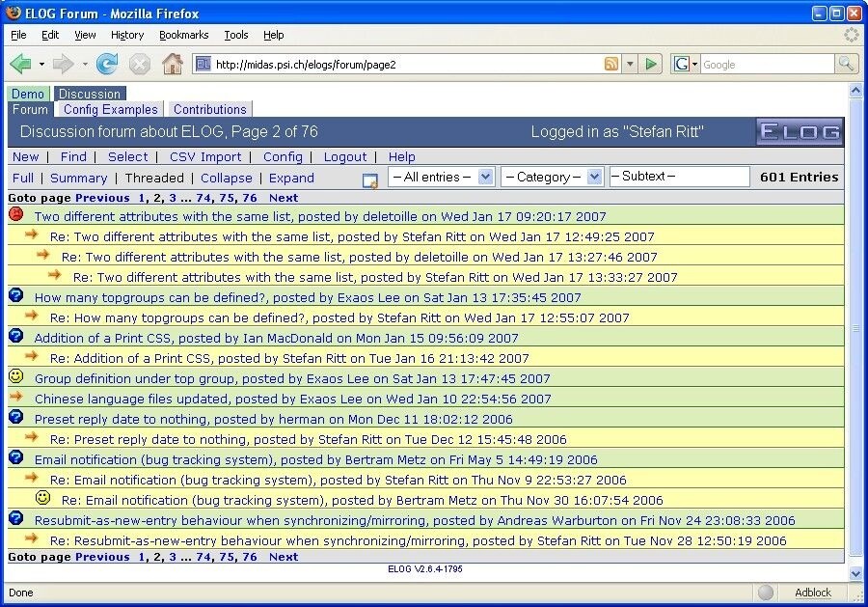
Task: Click the RSS feed icon in address bar
Action: click(x=611, y=65)
